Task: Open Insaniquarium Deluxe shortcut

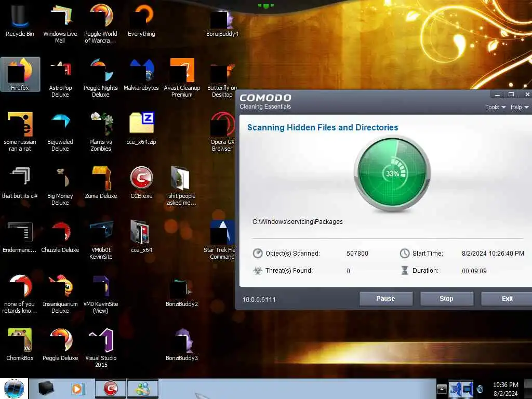Action: point(60,294)
